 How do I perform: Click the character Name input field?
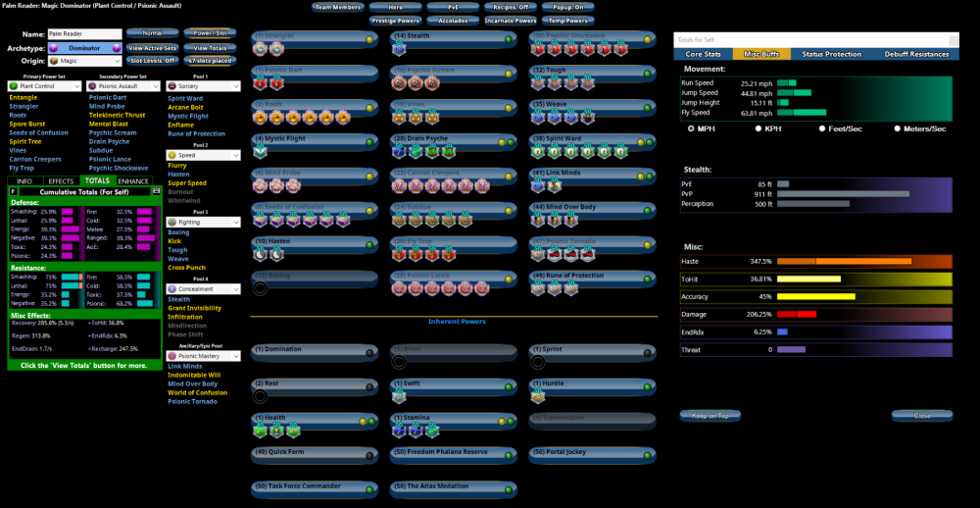(84, 34)
